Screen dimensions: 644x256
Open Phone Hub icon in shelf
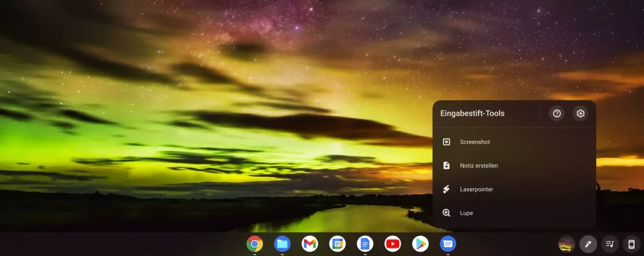click(x=631, y=244)
